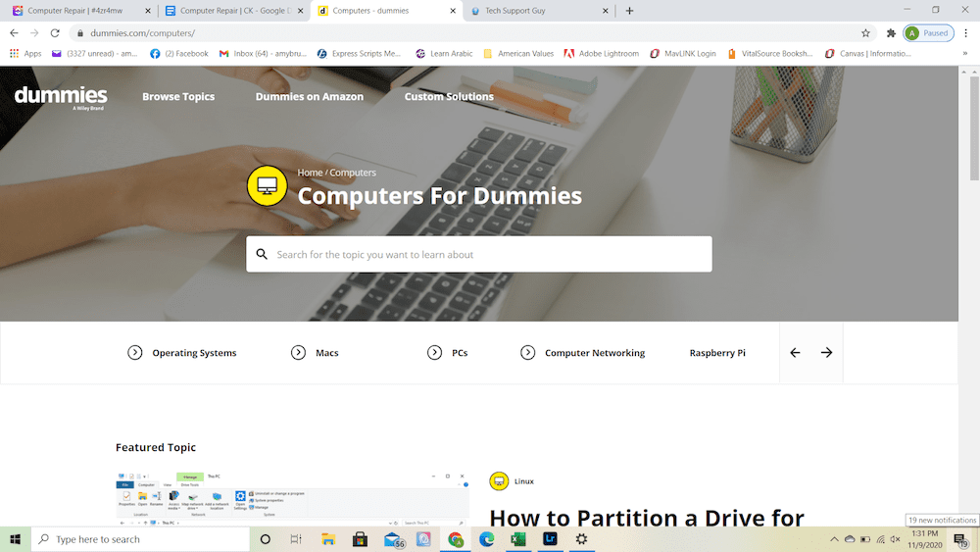
Task: Open the Facebook bookmark
Action: coord(179,54)
